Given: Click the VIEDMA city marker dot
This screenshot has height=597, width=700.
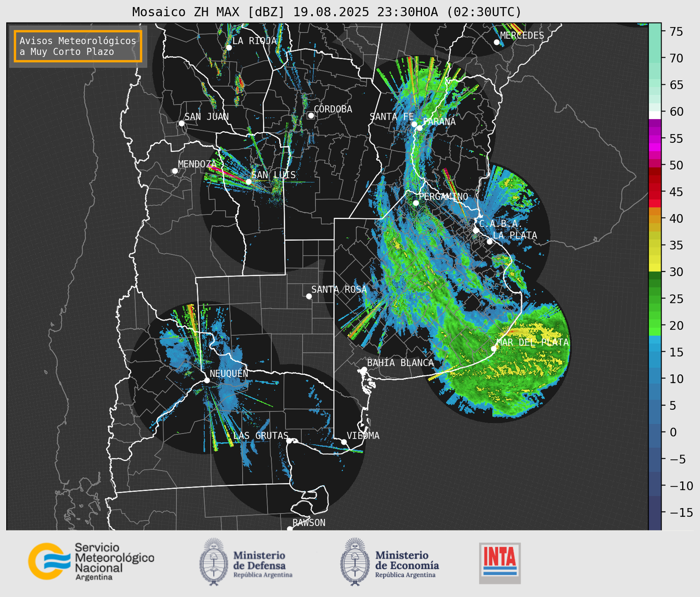Looking at the screenshot, I should tap(344, 442).
